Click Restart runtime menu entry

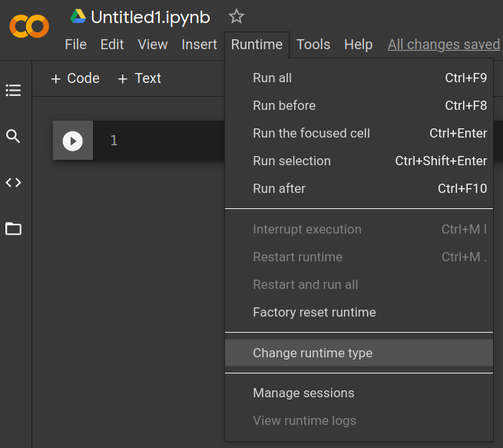click(359, 257)
